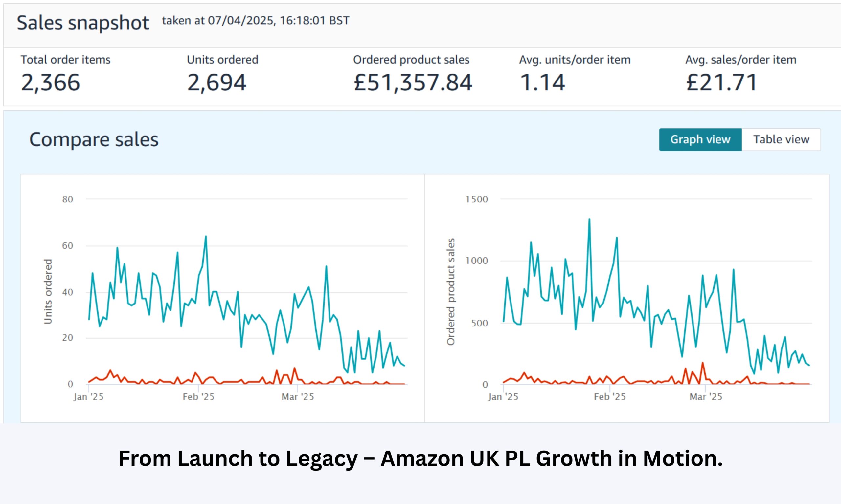Select Mar '25 on Ordered product sales chart
This screenshot has height=504, width=841.
[x=706, y=396]
